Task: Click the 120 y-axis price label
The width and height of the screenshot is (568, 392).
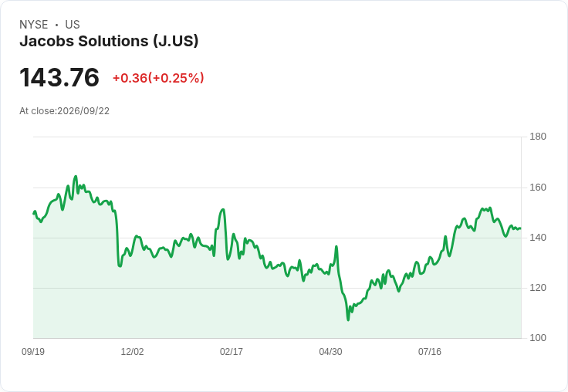Action: point(538,288)
